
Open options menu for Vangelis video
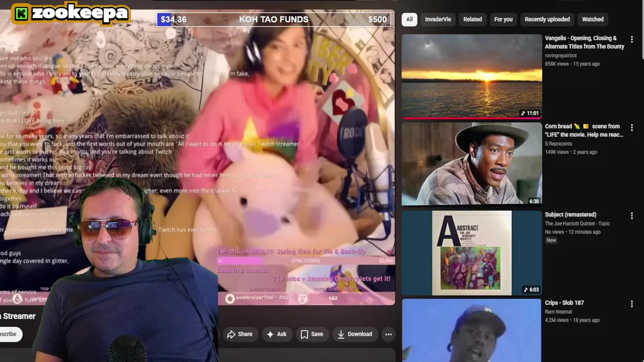point(632,39)
